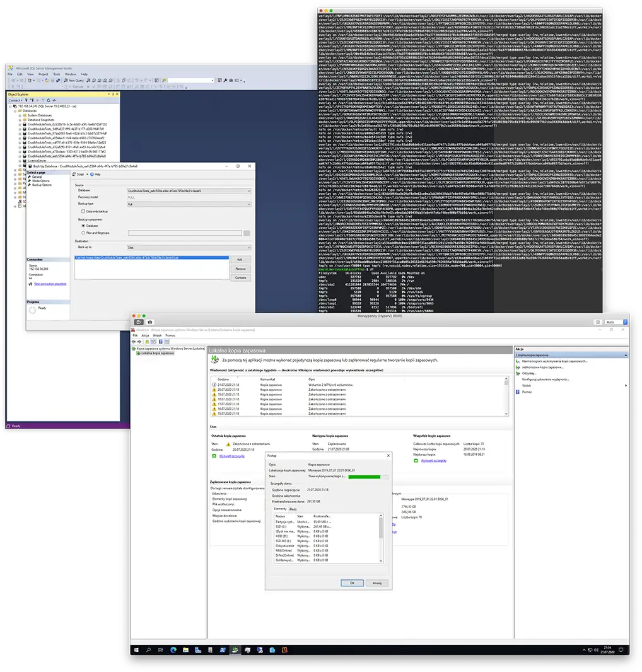Click the screenshot camera icon in RDP toolbar
The width and height of the screenshot is (642, 672).
point(149,322)
